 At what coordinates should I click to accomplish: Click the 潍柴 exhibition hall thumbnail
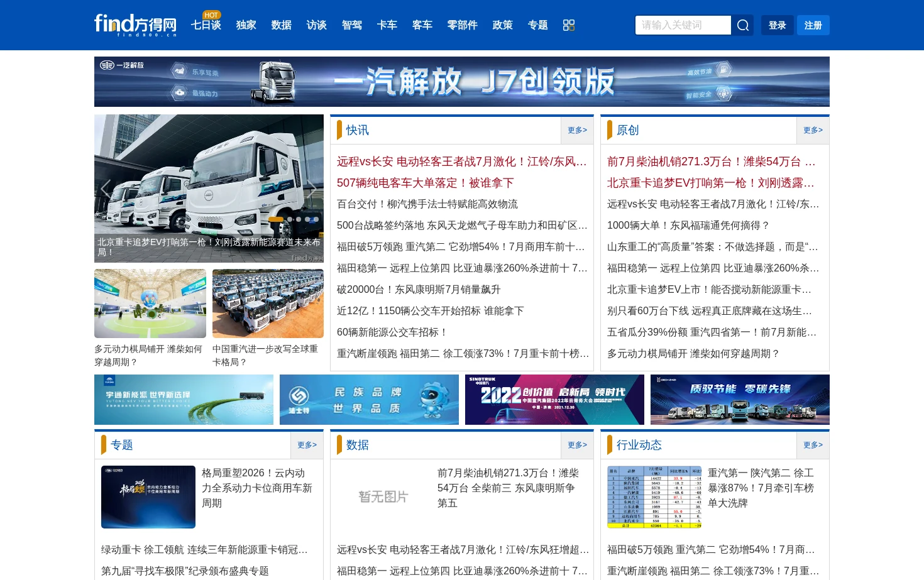(150, 304)
